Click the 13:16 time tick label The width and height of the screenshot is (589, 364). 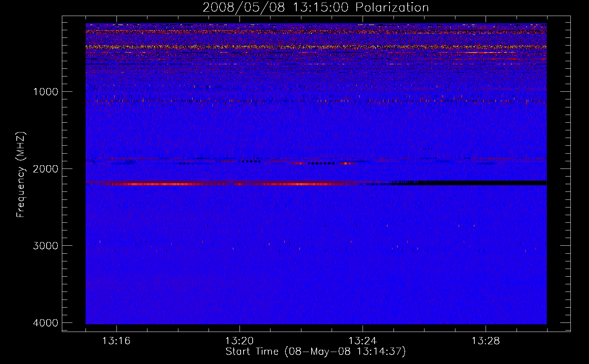[x=116, y=341]
